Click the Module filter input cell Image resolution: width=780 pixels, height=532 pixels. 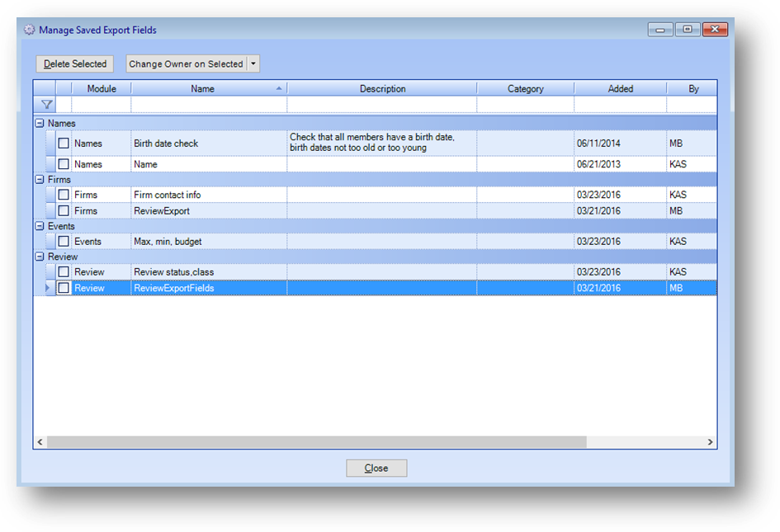[x=102, y=105]
